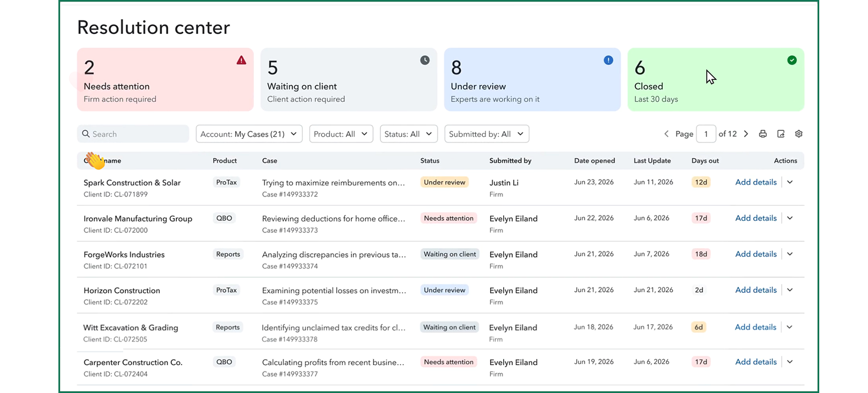
Task: Sort by Days out column header
Action: coord(705,161)
